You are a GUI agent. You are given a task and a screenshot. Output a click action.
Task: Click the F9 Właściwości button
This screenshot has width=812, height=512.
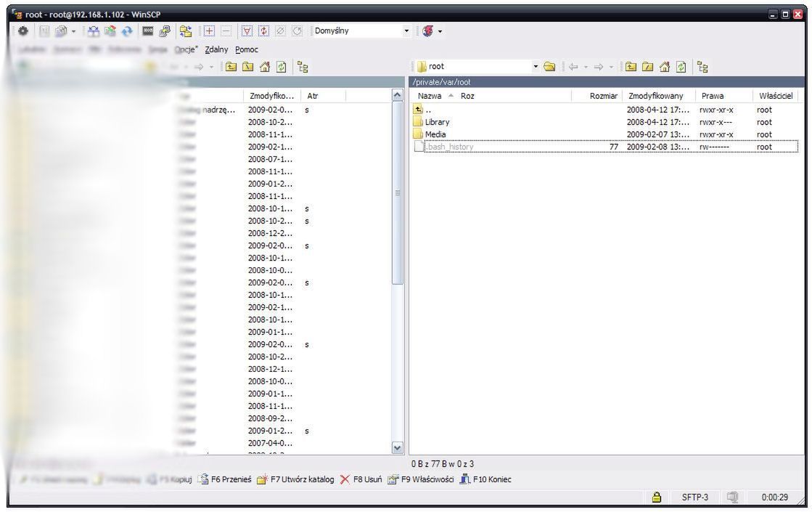point(420,479)
